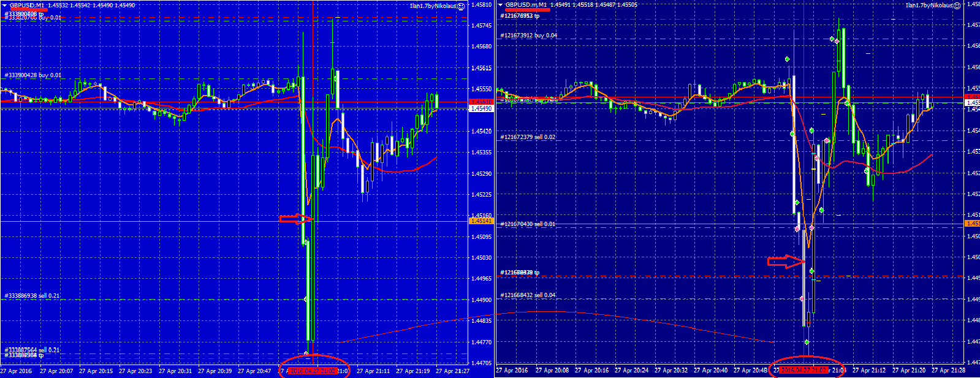Click the 27 Apr 20:39 time label
The height and width of the screenshot is (378, 980).
click(215, 371)
